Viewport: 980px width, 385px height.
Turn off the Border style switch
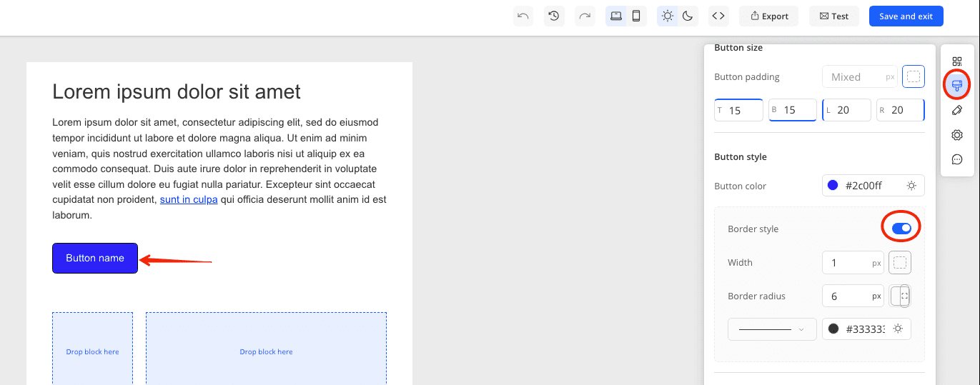click(901, 228)
